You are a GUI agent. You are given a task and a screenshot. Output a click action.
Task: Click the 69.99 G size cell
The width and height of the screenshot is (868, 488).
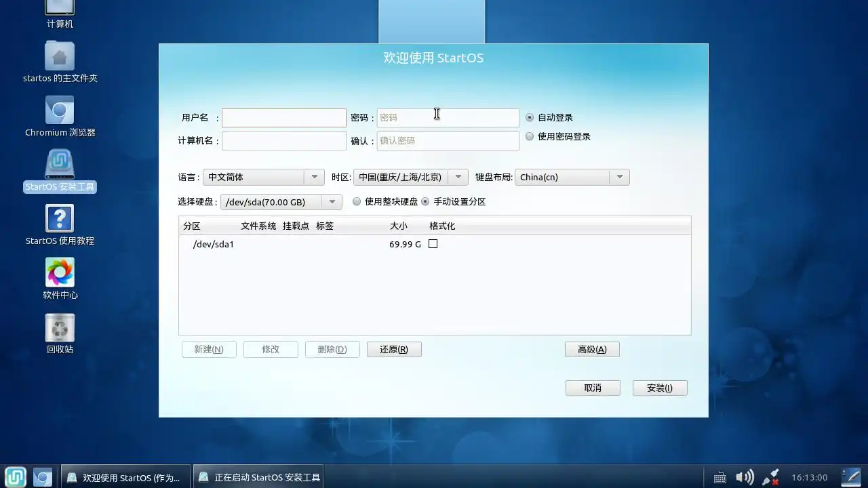click(x=405, y=244)
